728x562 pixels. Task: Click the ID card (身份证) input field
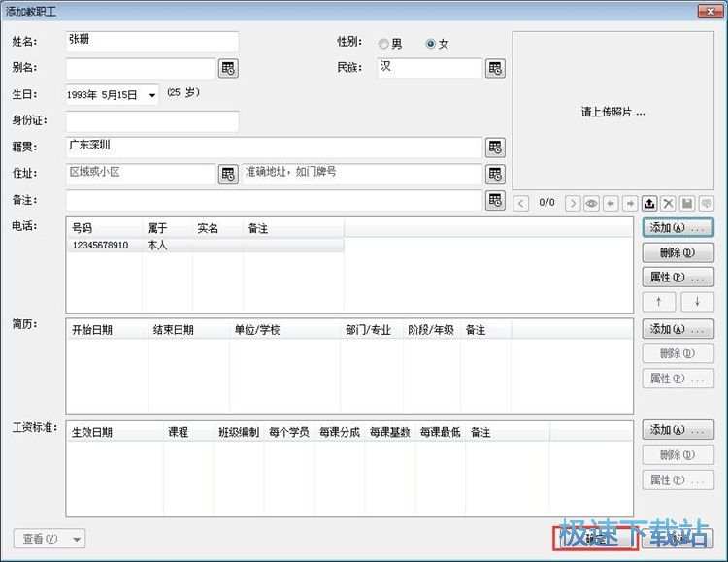pyautogui.click(x=152, y=121)
